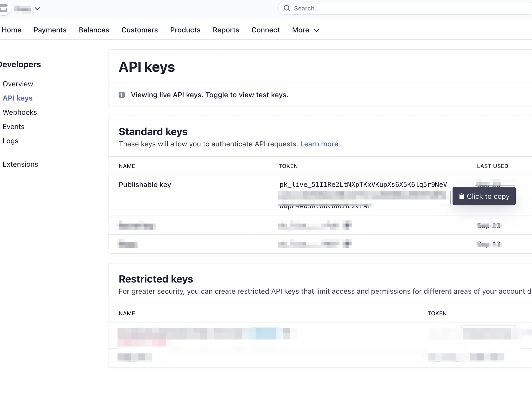532x395 pixels.
Task: Open the More navigation dropdown
Action: tap(305, 30)
